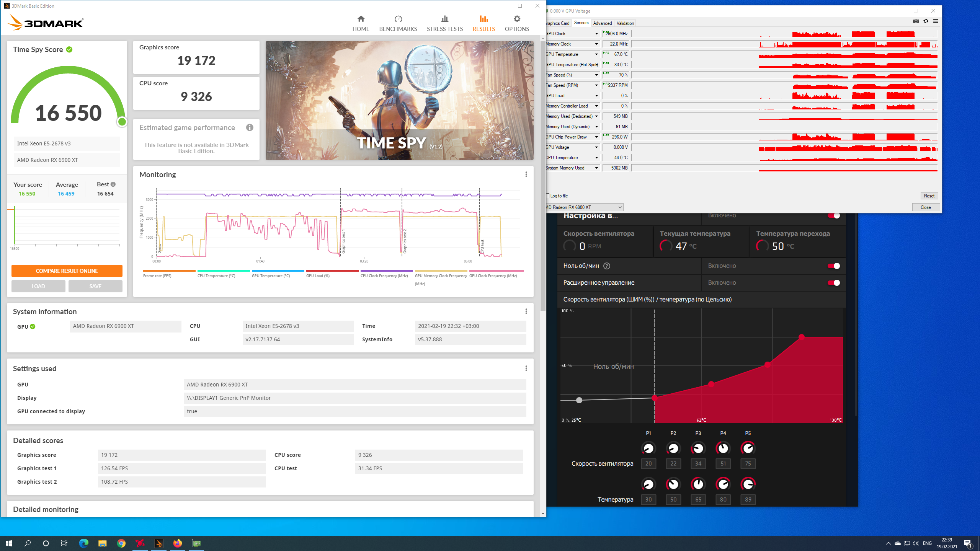This screenshot has height=551, width=980.
Task: Click COMPARE RESULT ONLINE button
Action: tap(67, 271)
